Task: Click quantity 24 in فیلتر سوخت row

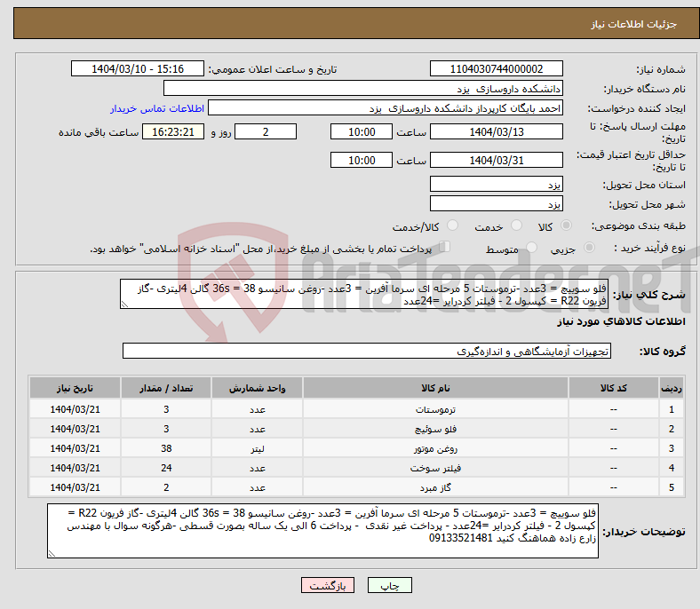Action: 166,468
